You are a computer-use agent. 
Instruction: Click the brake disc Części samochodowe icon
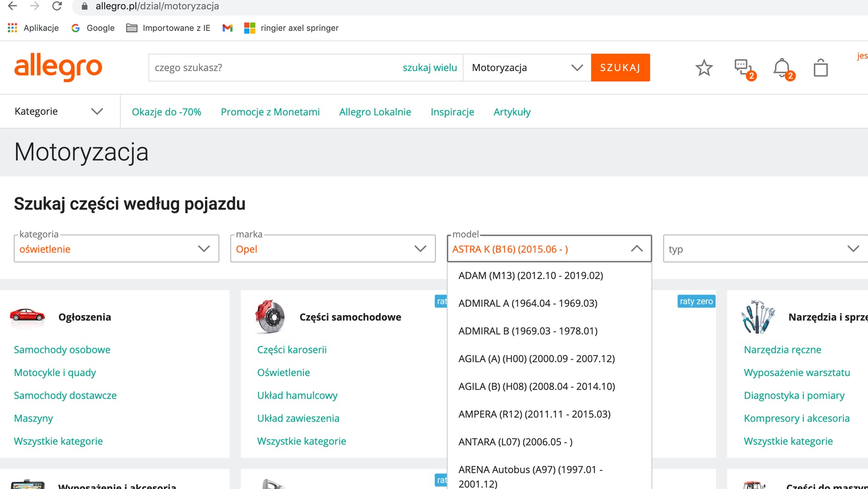click(x=270, y=316)
